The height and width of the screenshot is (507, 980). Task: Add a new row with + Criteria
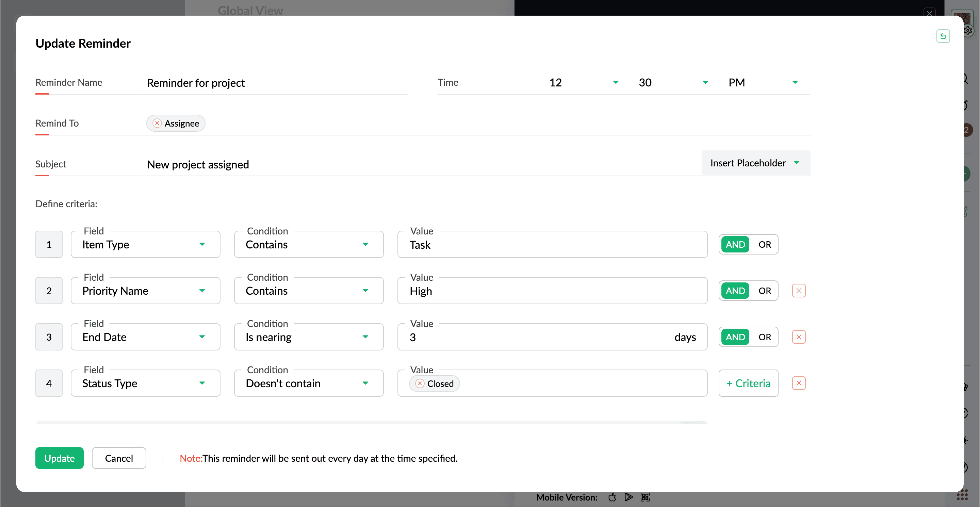coord(748,383)
